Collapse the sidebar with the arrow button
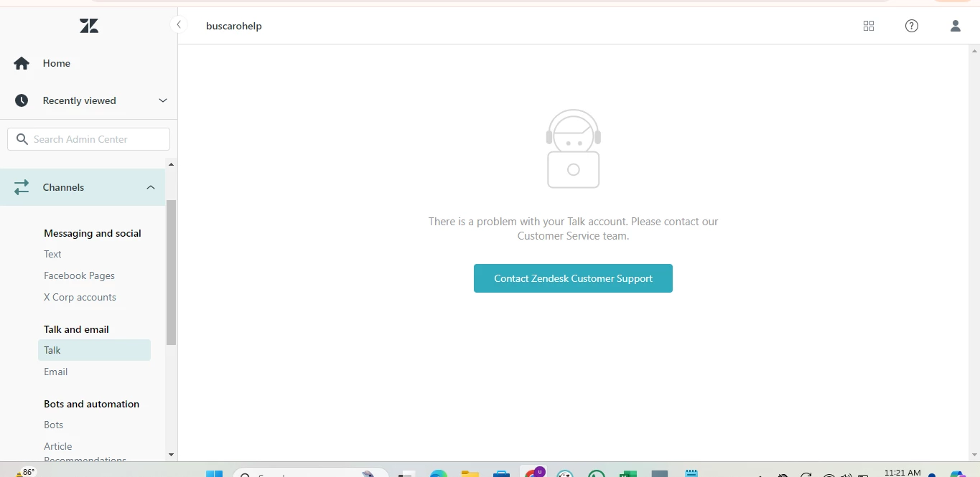This screenshot has width=980, height=477. 179,25
